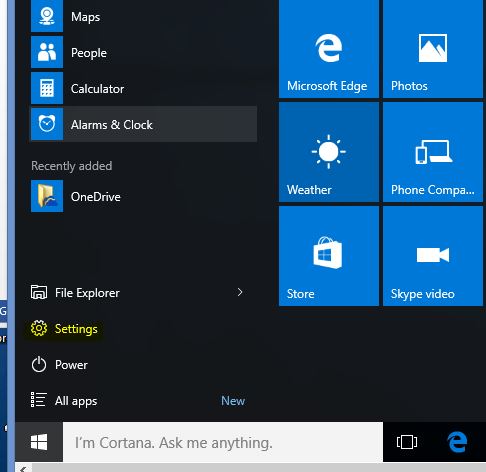Screen dimensions: 486x472
Task: Click the File Explorer icon
Action: click(x=39, y=292)
